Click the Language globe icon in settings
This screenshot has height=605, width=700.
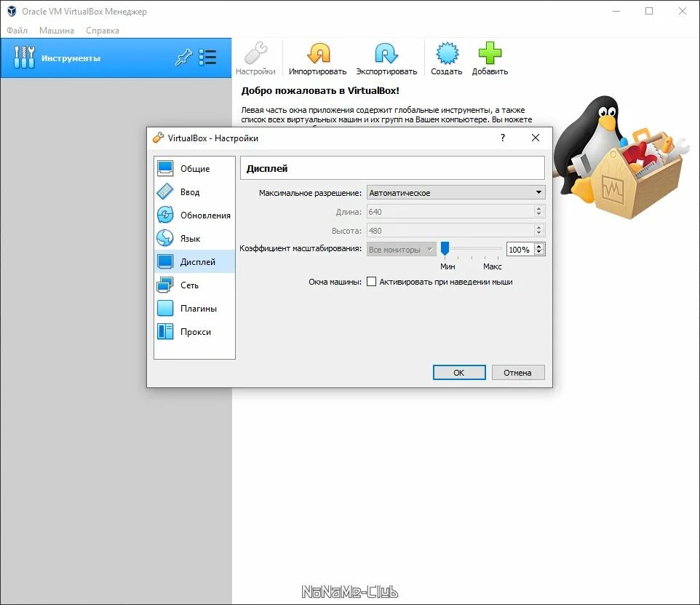[x=165, y=238]
